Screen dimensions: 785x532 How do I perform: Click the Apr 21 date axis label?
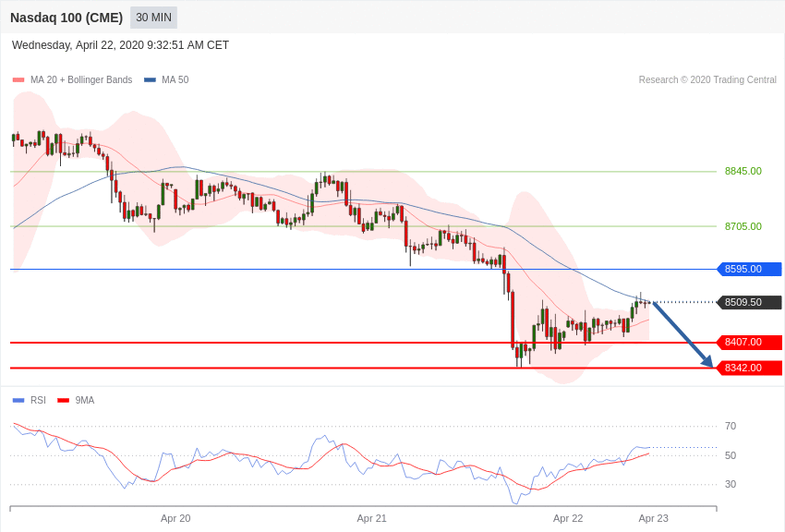[x=372, y=518]
